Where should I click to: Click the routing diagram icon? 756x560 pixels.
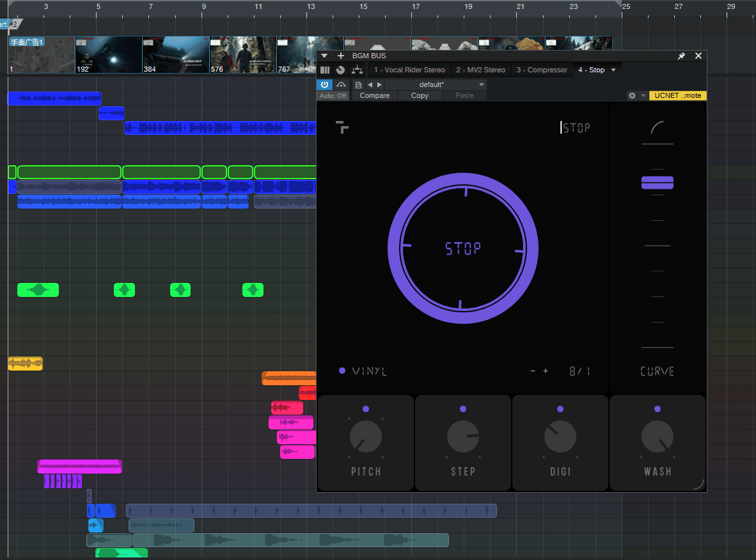click(x=356, y=70)
